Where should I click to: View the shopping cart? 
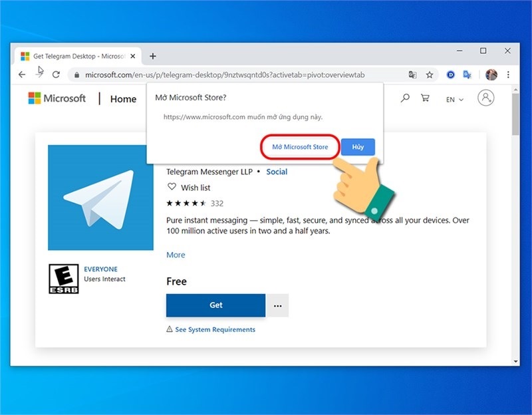[x=424, y=98]
